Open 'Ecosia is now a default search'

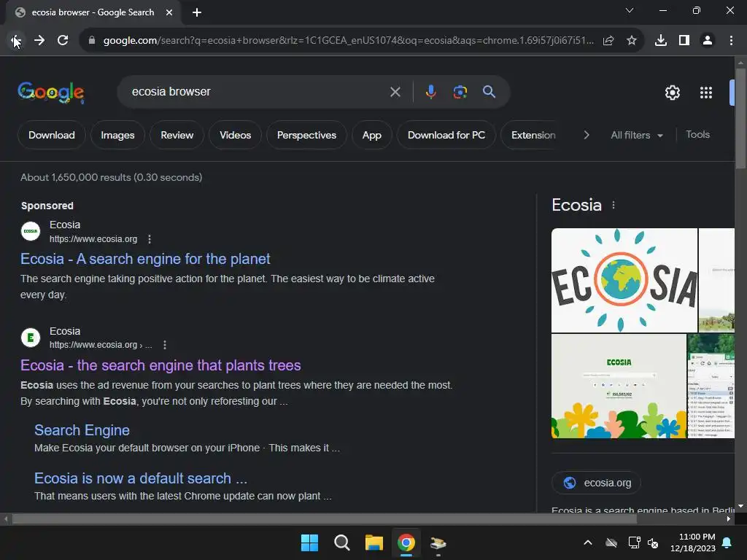click(x=141, y=478)
